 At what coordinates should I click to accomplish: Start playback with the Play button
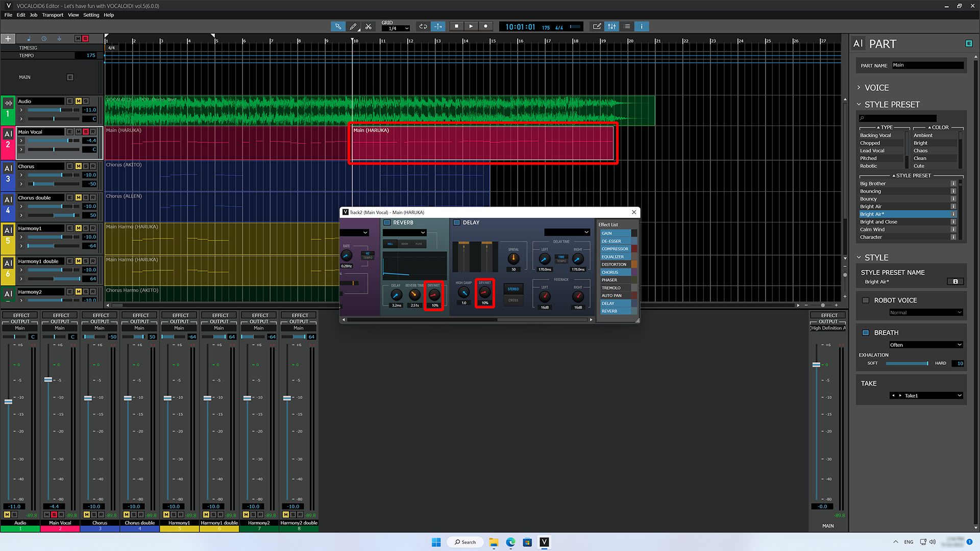pyautogui.click(x=471, y=26)
